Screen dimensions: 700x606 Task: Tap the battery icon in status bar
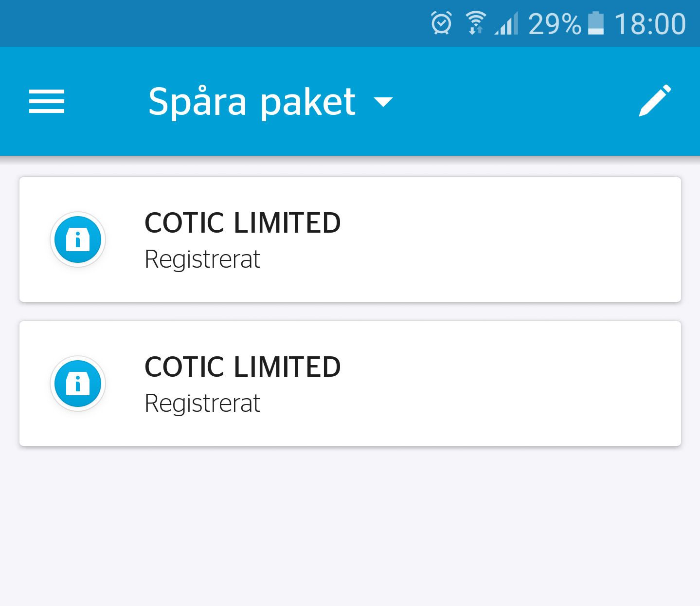[x=596, y=23]
